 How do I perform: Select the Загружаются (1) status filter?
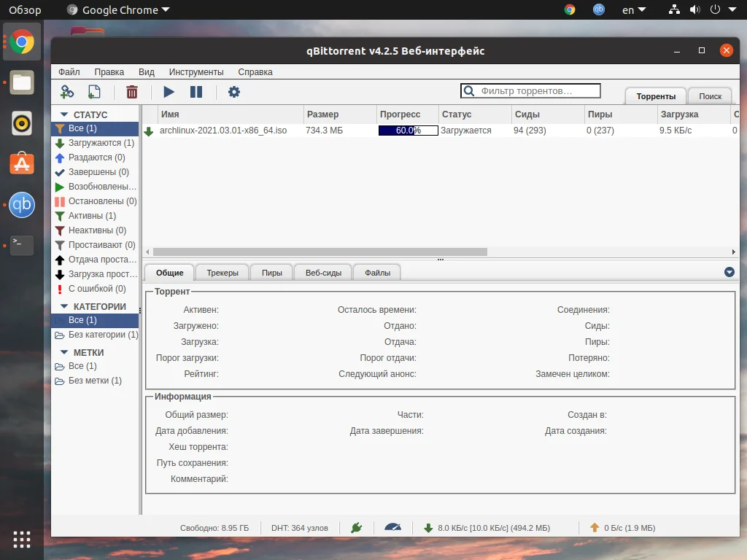tap(101, 143)
